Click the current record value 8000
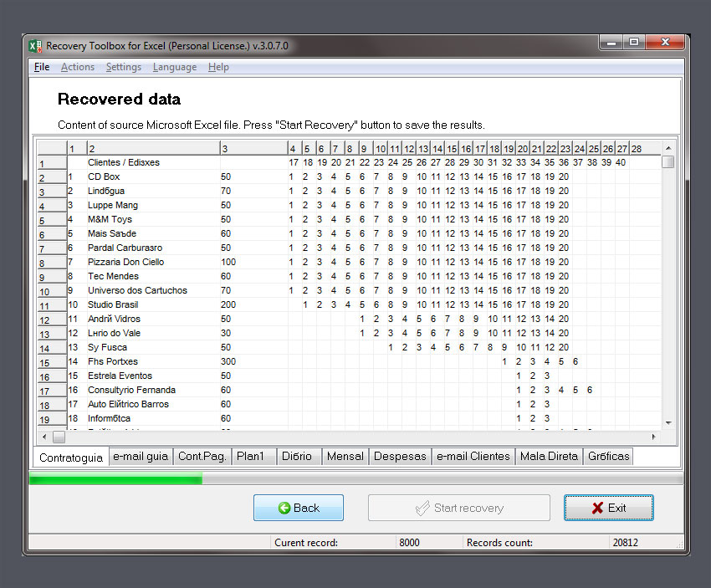711x588 pixels. (409, 543)
